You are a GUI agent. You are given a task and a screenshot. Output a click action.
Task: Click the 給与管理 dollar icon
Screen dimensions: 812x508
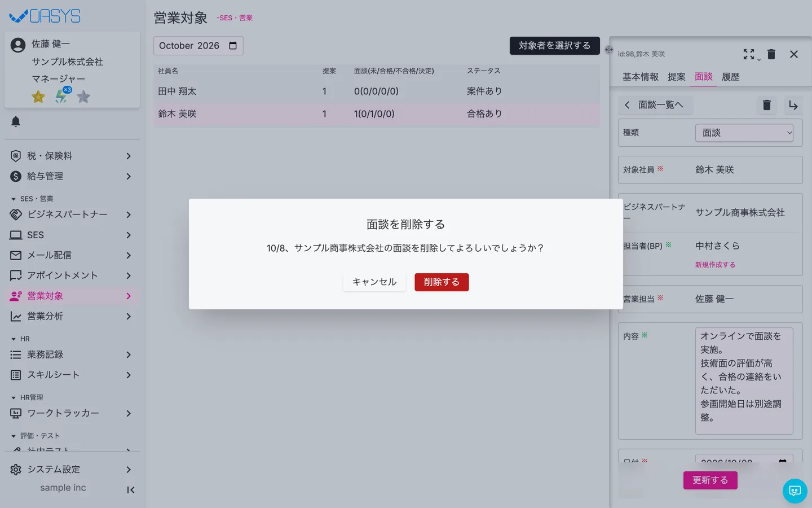16,176
